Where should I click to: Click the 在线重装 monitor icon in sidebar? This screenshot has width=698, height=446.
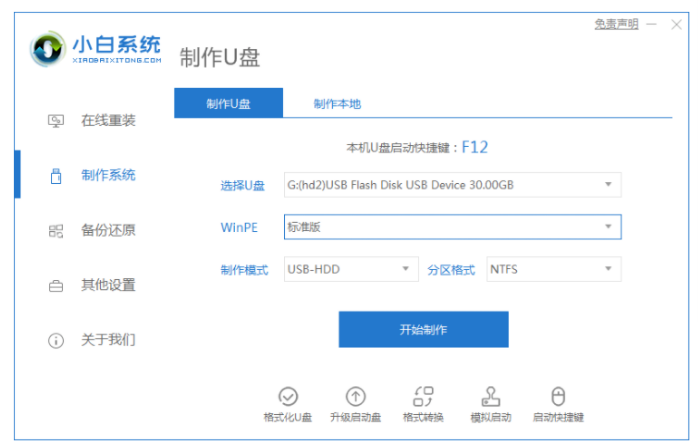[x=56, y=121]
